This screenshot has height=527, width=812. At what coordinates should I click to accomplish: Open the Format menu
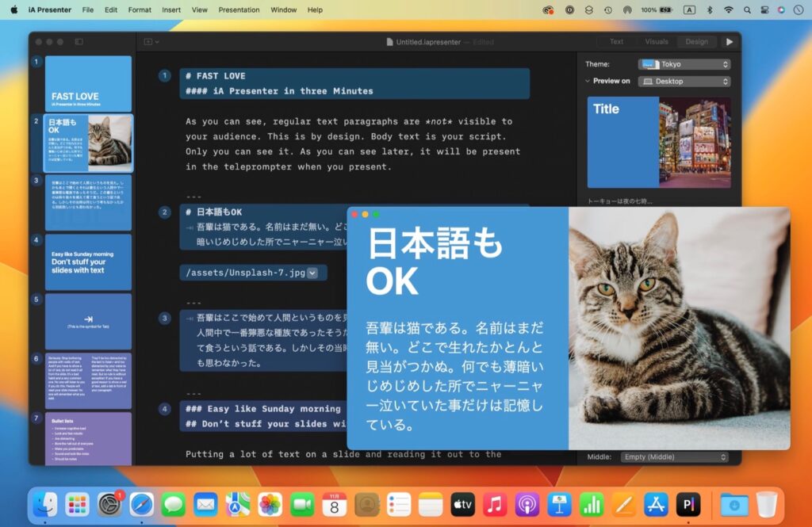[x=140, y=10]
